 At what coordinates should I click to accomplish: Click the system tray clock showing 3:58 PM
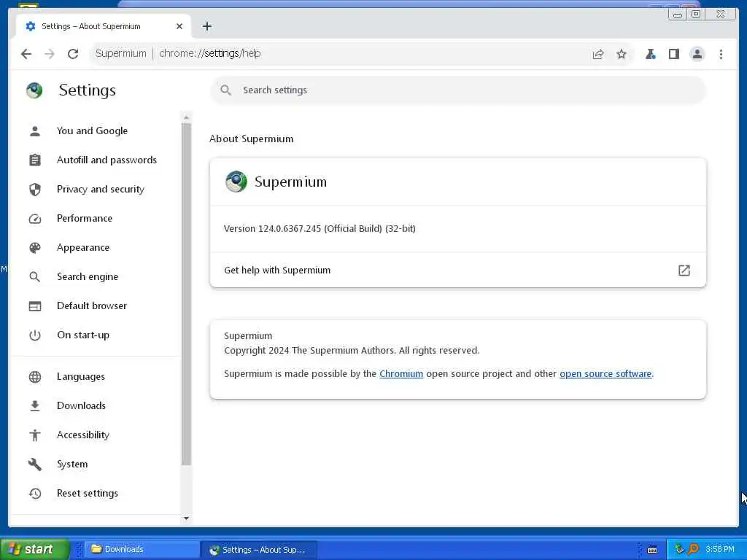point(720,549)
